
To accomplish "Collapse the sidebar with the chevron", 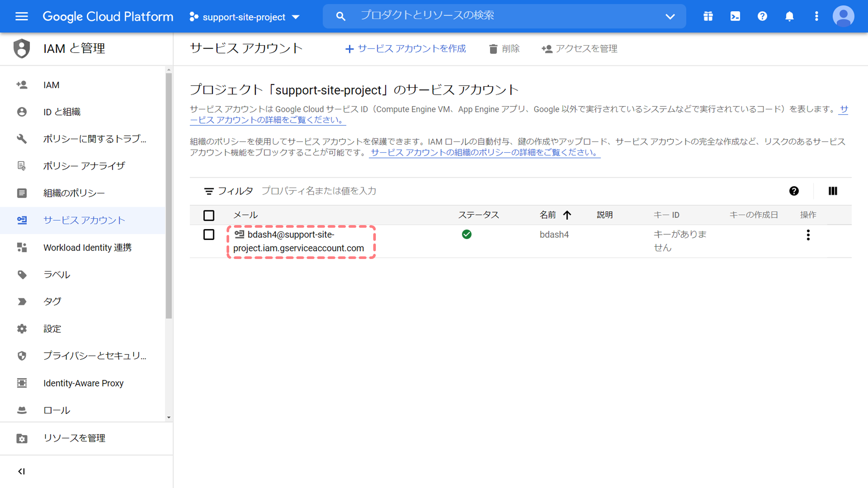I will pyautogui.click(x=21, y=472).
